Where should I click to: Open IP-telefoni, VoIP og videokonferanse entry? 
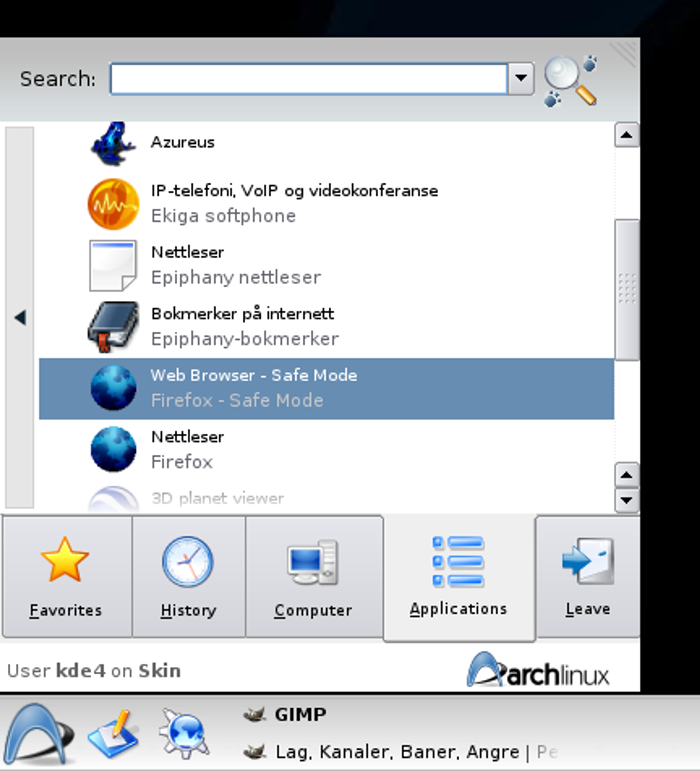[327, 204]
